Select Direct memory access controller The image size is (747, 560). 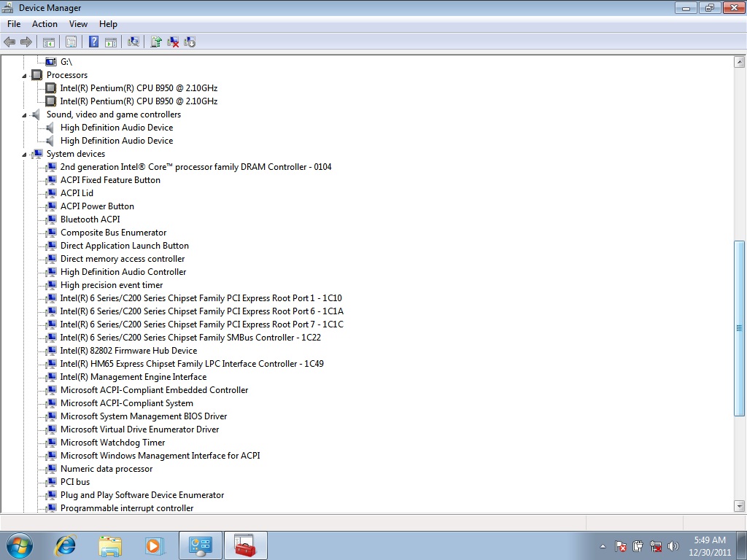[123, 259]
